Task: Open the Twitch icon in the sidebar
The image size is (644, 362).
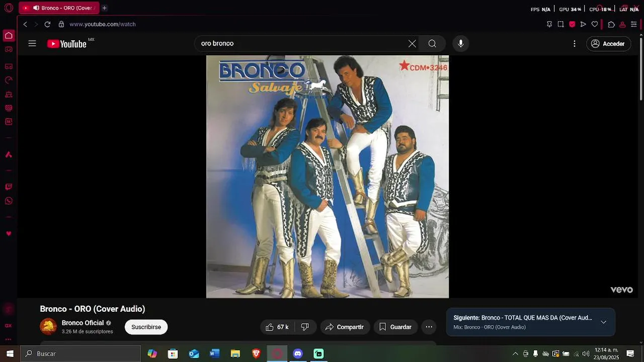Action: point(9,187)
